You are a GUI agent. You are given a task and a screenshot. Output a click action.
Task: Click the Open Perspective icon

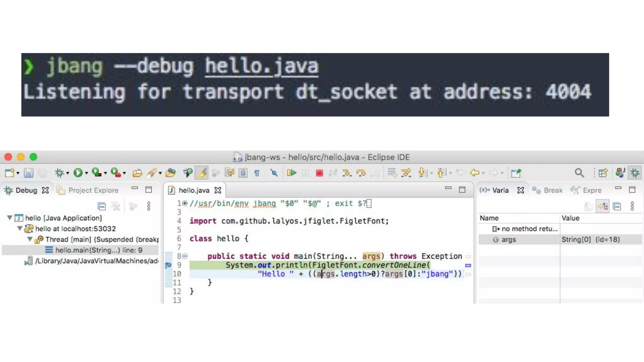point(603,173)
